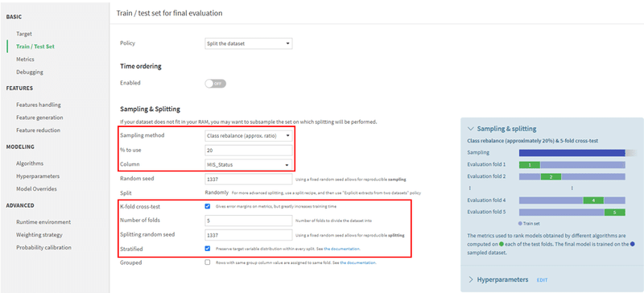644x293 pixels.
Task: Enable the Grouped checkbox
Action: point(208,262)
